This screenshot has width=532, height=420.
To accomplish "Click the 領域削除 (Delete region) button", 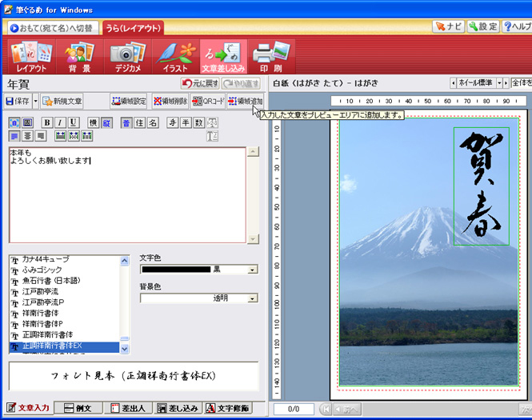I will pyautogui.click(x=170, y=102).
